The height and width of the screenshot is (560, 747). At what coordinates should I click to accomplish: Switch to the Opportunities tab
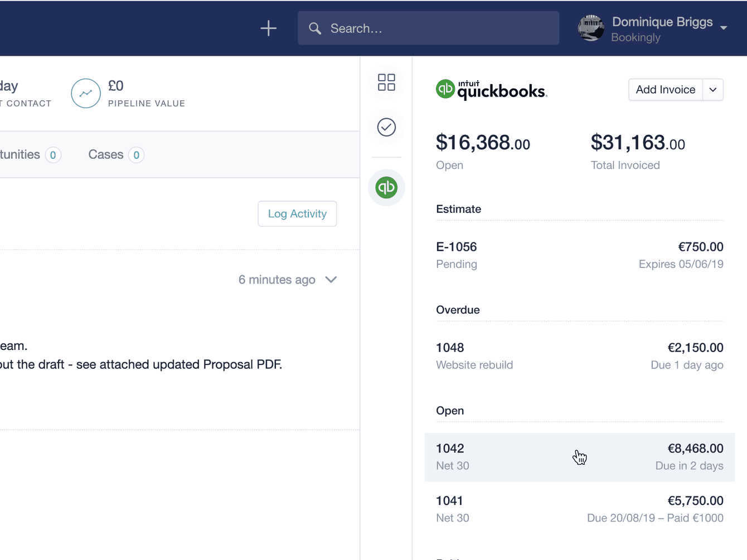click(30, 154)
